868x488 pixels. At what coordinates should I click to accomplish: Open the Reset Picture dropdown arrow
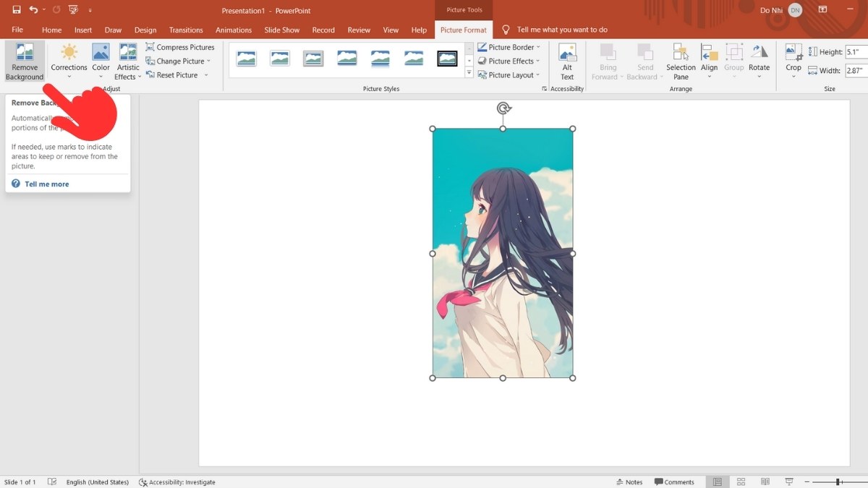[x=205, y=75]
